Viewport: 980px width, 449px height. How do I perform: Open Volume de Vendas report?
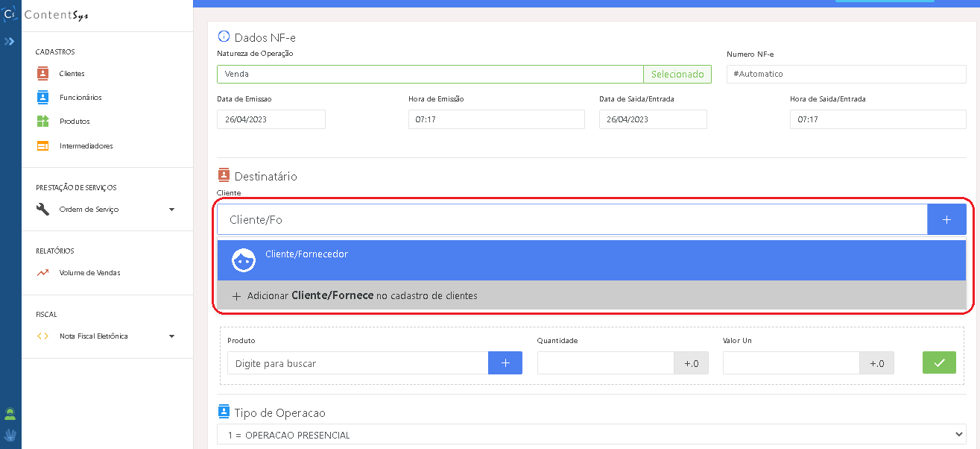point(89,273)
